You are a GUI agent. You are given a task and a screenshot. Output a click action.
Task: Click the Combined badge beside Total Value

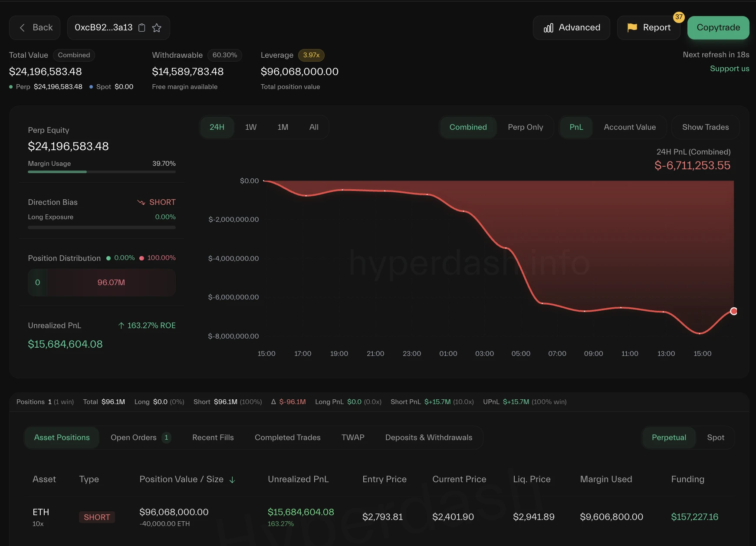click(x=74, y=55)
